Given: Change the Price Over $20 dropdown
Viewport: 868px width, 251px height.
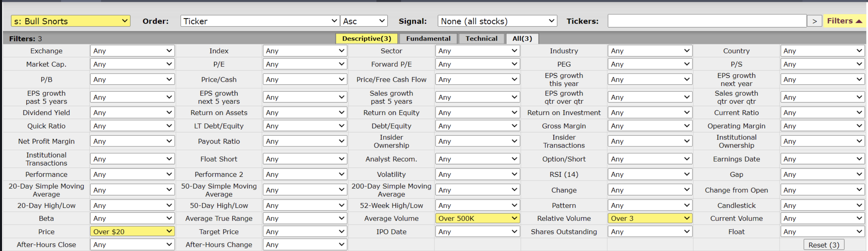Looking at the screenshot, I should click(x=132, y=232).
